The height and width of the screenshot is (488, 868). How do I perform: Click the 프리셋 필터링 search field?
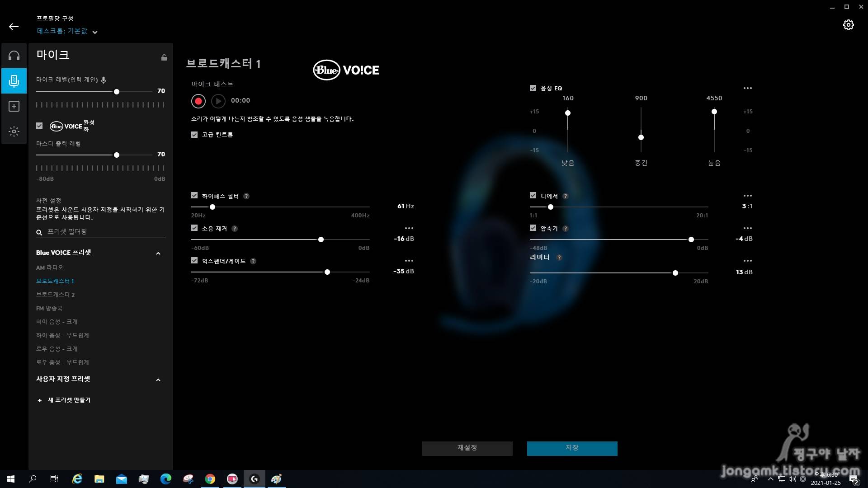click(x=104, y=231)
